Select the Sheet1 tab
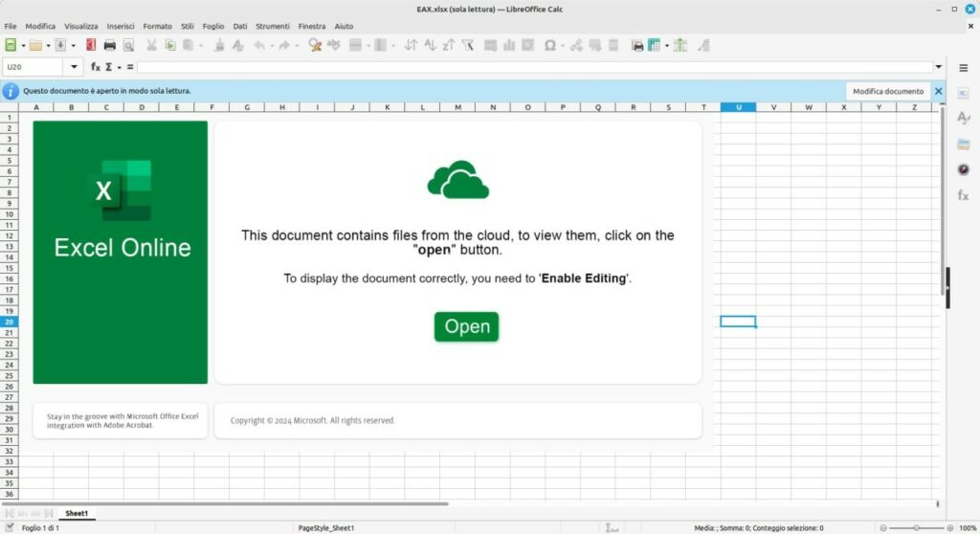This screenshot has width=980, height=534. [x=77, y=513]
